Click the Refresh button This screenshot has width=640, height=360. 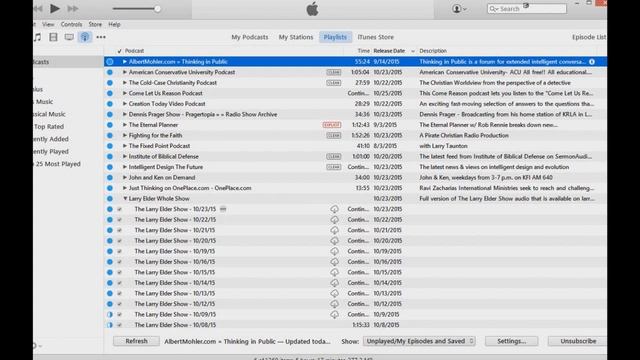pos(136,341)
